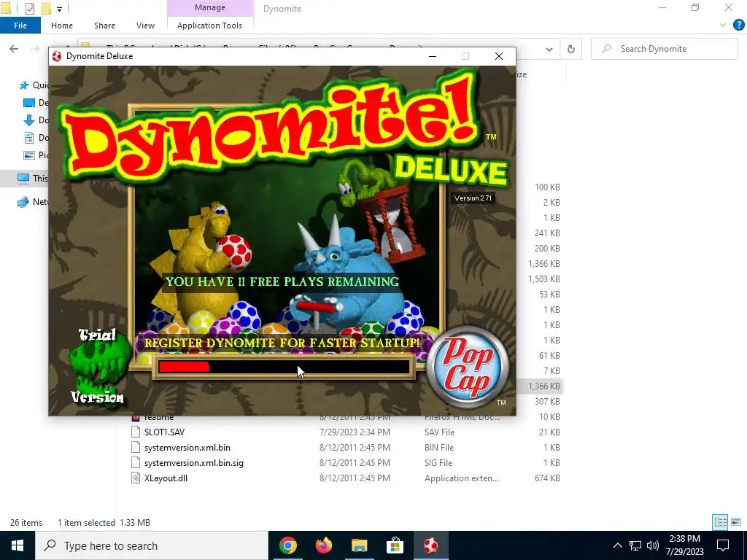Open the Share ribbon tab

pyautogui.click(x=104, y=26)
